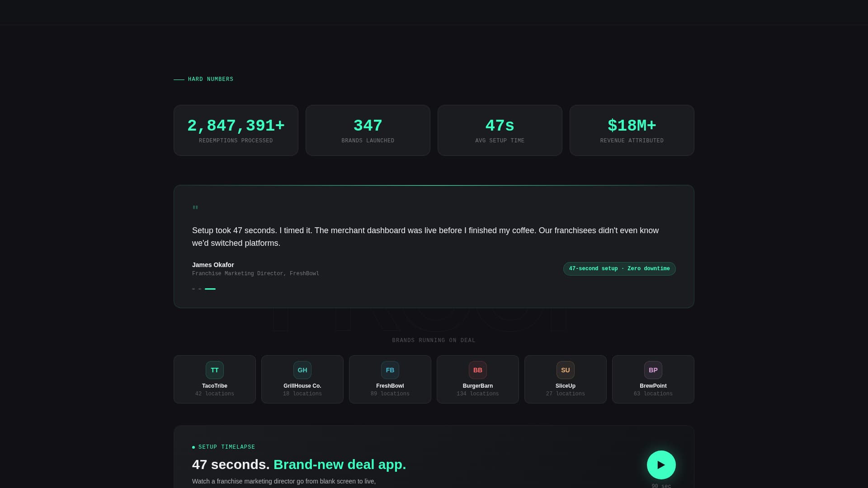This screenshot has height=488, width=868.
Task: Click the FB FreshBowl logo icon
Action: 390,370
